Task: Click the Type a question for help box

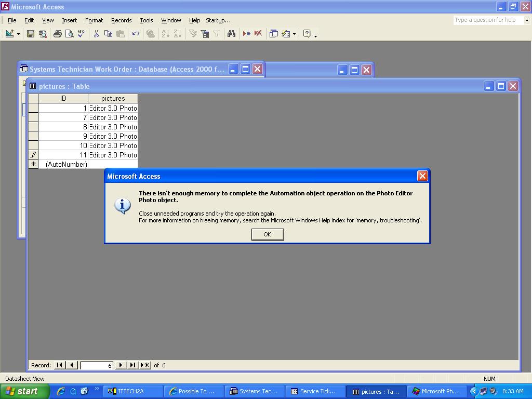Action: pos(488,20)
